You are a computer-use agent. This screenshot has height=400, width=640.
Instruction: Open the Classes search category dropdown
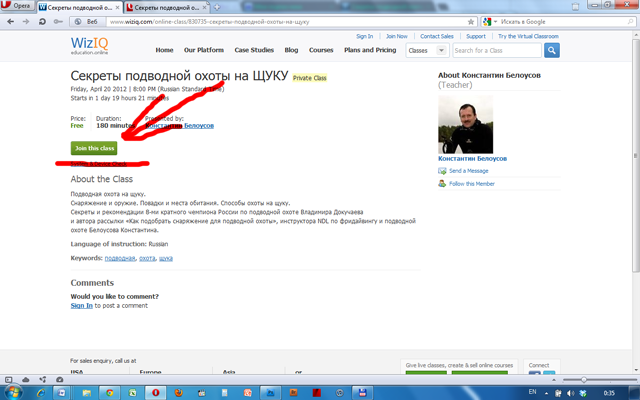click(x=426, y=50)
